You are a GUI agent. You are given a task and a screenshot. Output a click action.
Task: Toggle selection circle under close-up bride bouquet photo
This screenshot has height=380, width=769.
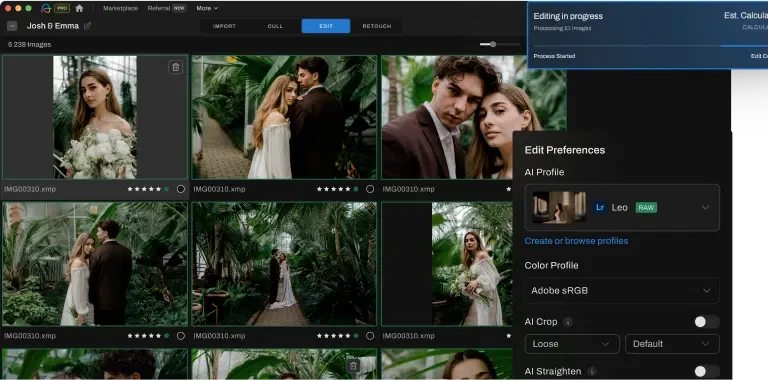point(180,189)
